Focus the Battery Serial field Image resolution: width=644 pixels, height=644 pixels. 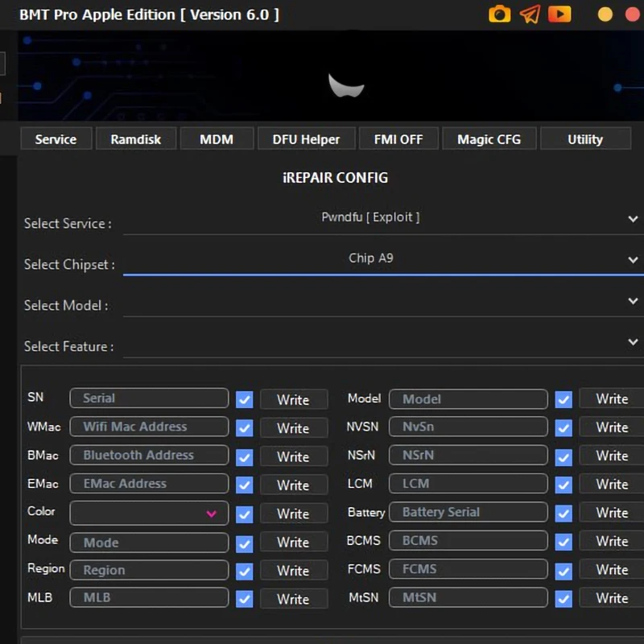click(469, 512)
